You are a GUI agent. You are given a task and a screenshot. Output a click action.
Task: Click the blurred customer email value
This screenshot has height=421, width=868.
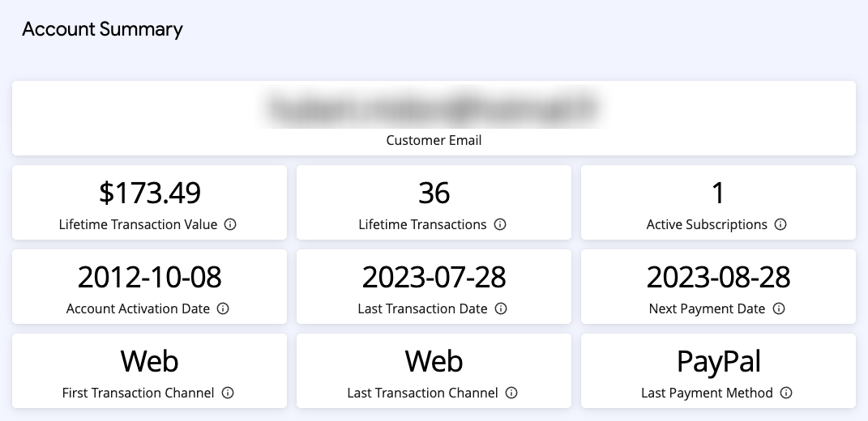tap(432, 108)
